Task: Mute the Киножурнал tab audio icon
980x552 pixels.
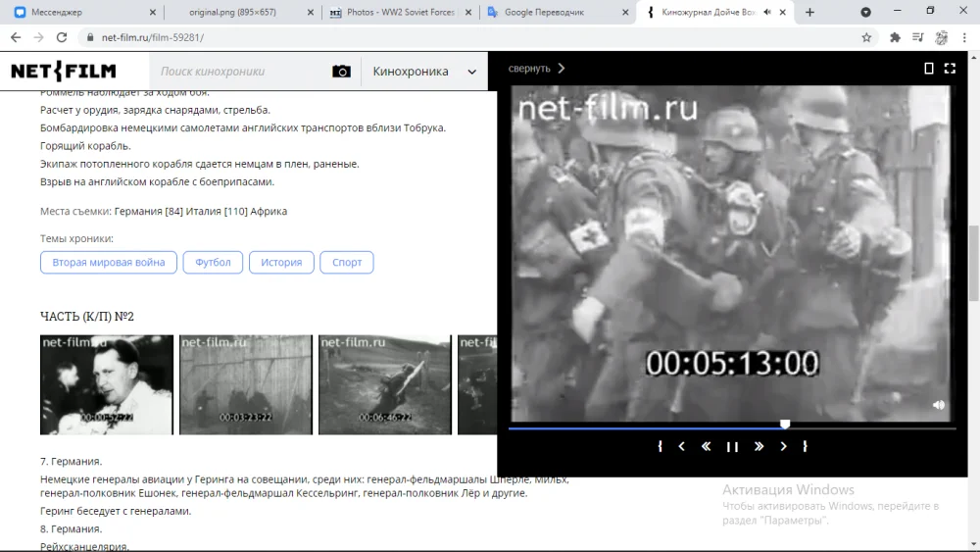Action: pyautogui.click(x=767, y=12)
